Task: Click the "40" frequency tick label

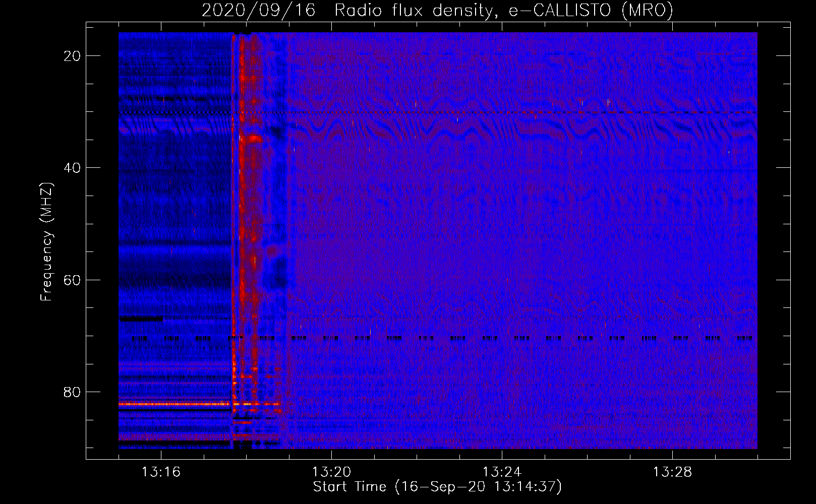Action: pyautogui.click(x=73, y=168)
